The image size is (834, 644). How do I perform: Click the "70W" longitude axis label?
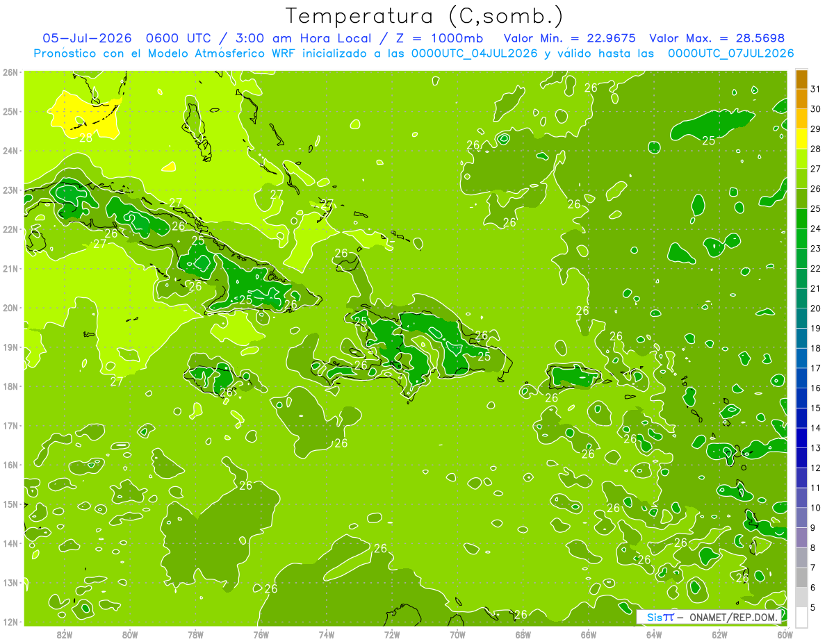pos(457,634)
